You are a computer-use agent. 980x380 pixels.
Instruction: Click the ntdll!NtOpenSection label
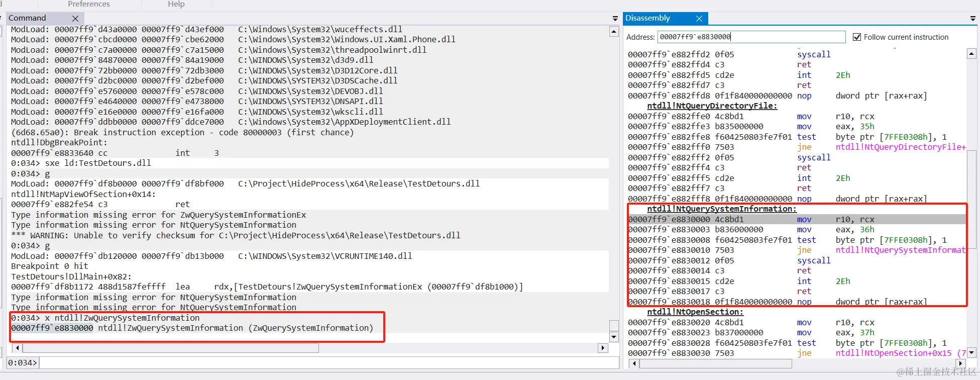click(695, 312)
